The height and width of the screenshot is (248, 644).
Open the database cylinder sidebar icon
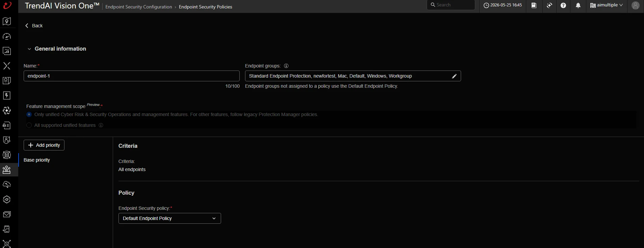pyautogui.click(x=7, y=155)
